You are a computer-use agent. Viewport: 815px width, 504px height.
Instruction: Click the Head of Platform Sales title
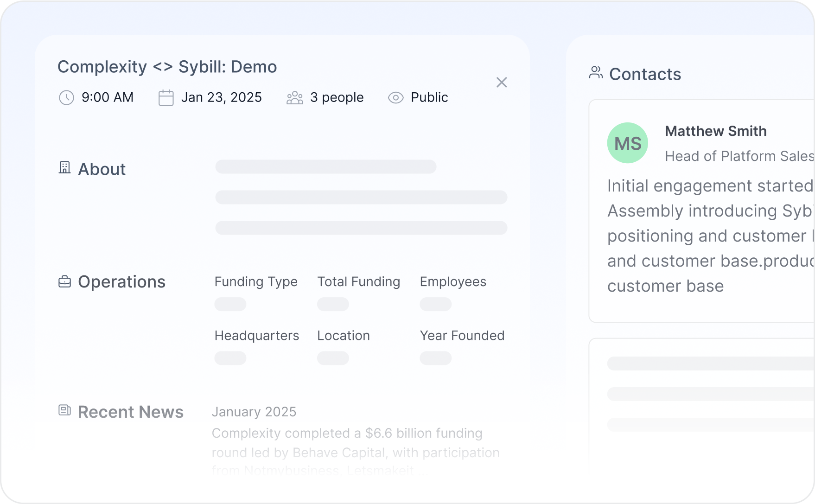739,156
